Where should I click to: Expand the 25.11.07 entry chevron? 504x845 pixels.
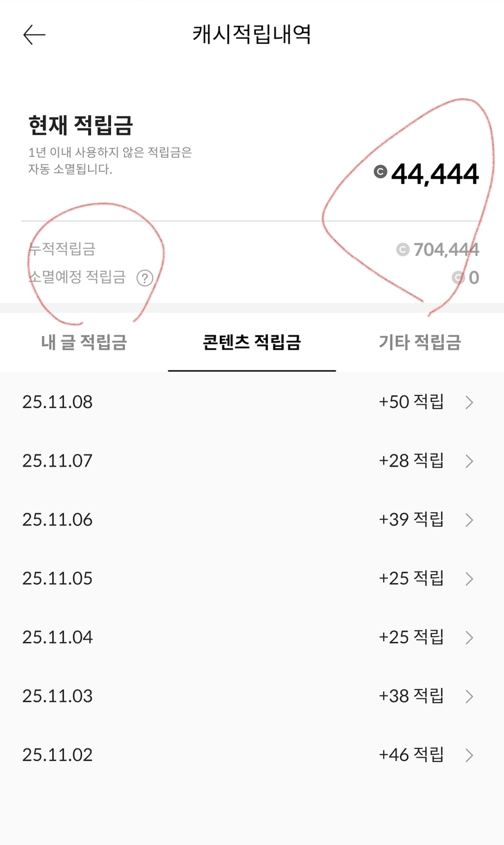click(x=469, y=461)
